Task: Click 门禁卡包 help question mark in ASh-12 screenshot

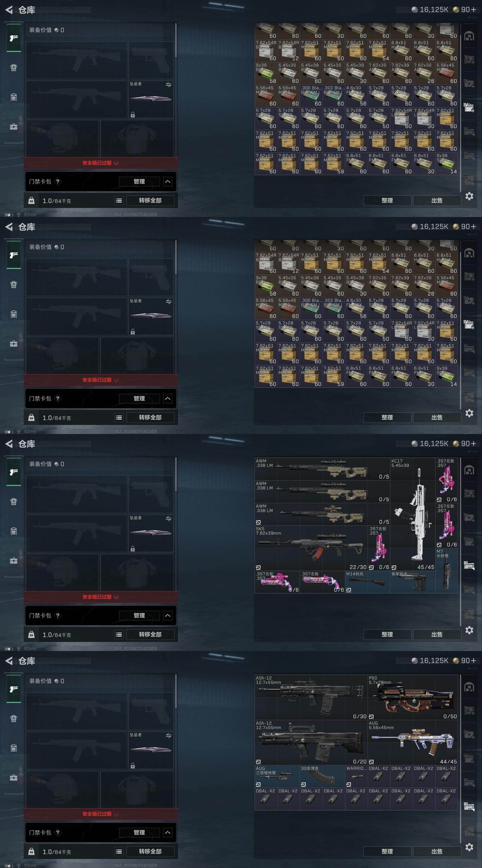Action: [x=58, y=832]
